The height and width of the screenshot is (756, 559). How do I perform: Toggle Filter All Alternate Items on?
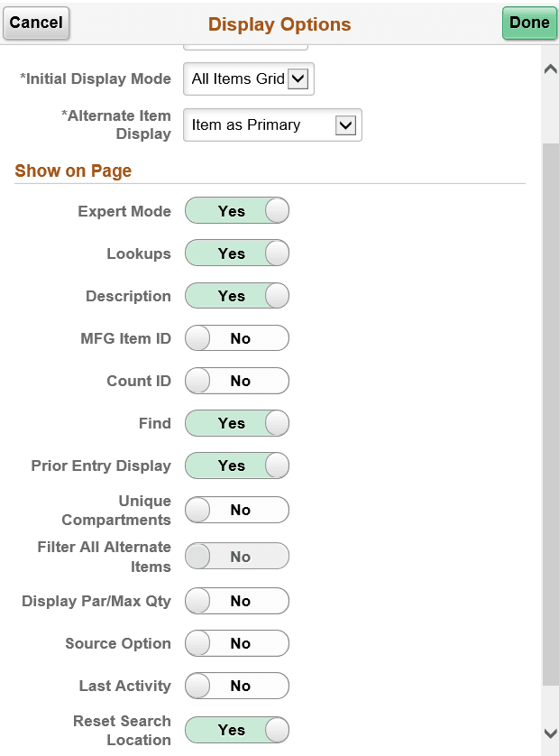[236, 556]
